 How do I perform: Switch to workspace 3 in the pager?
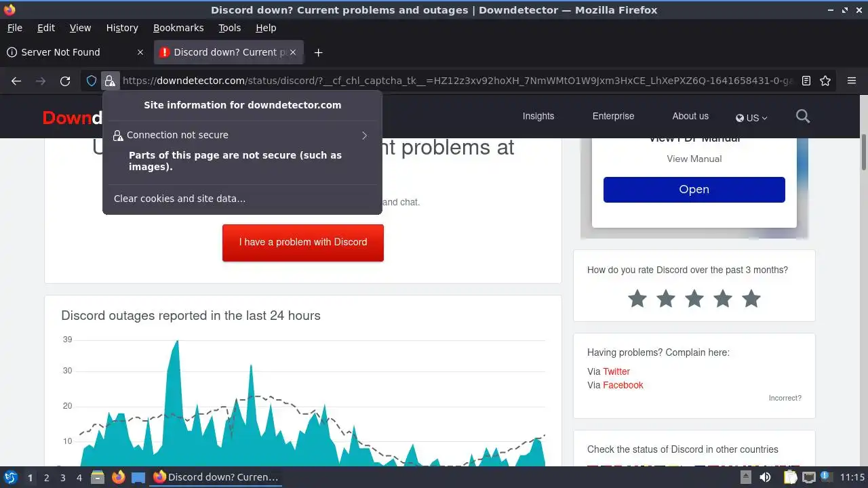pyautogui.click(x=62, y=478)
